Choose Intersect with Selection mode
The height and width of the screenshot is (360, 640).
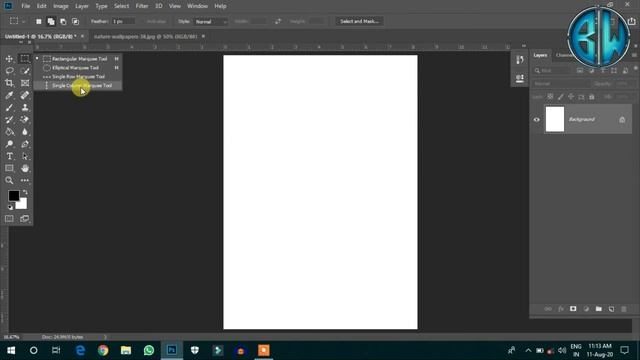pos(76,21)
